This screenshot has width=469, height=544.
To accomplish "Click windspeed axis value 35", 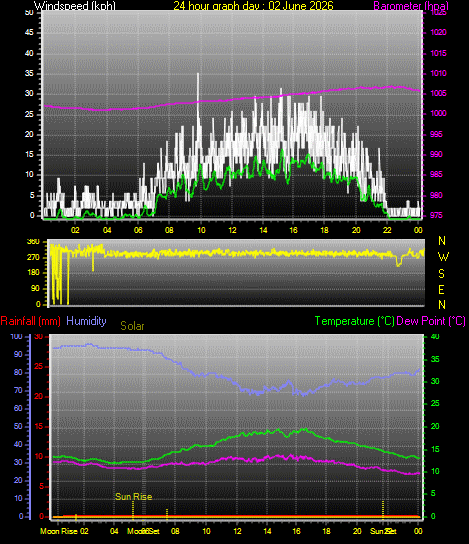I will click(x=29, y=74).
